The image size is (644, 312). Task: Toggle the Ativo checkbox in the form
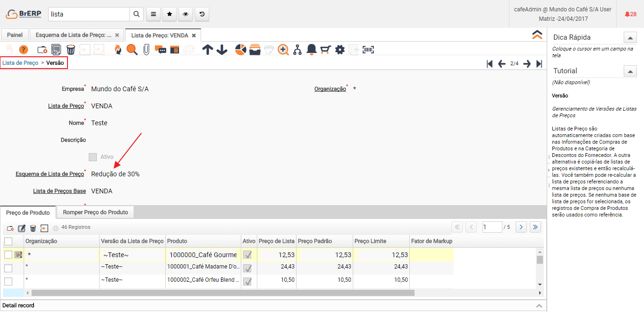[x=93, y=157]
